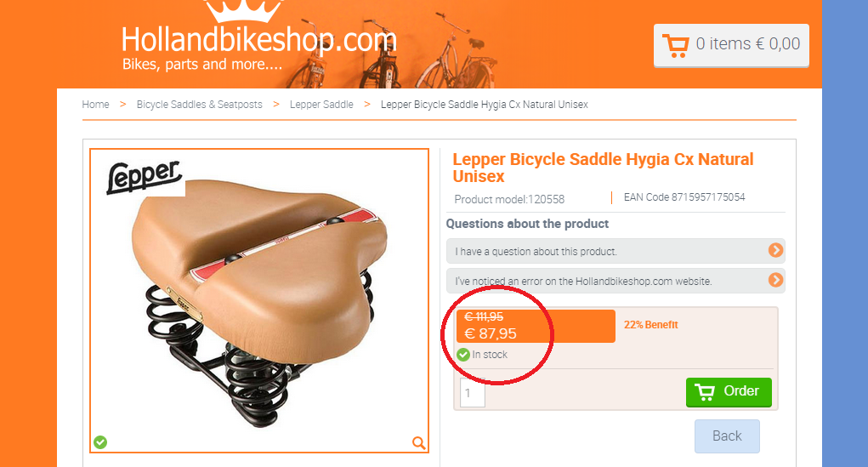Click the quantity input field
Viewport: 868px width, 467px height.
[x=472, y=393]
